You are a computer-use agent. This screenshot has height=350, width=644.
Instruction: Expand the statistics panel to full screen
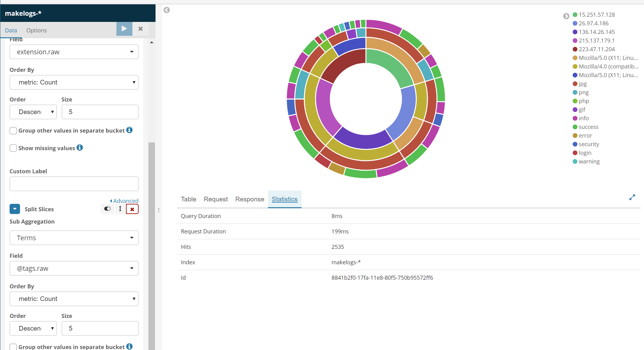pos(632,197)
